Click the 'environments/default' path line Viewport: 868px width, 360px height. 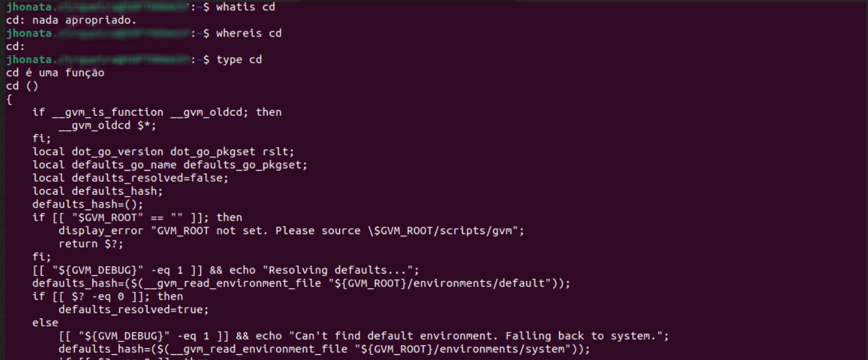[301, 283]
